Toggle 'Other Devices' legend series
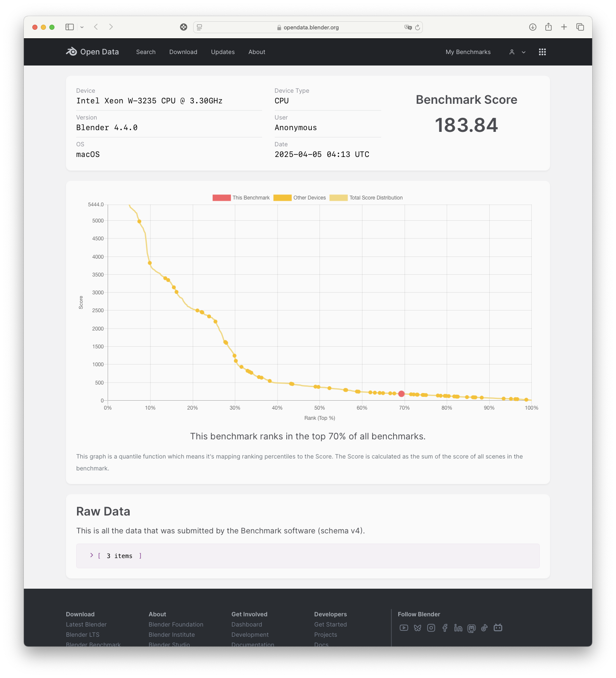 pyautogui.click(x=299, y=198)
